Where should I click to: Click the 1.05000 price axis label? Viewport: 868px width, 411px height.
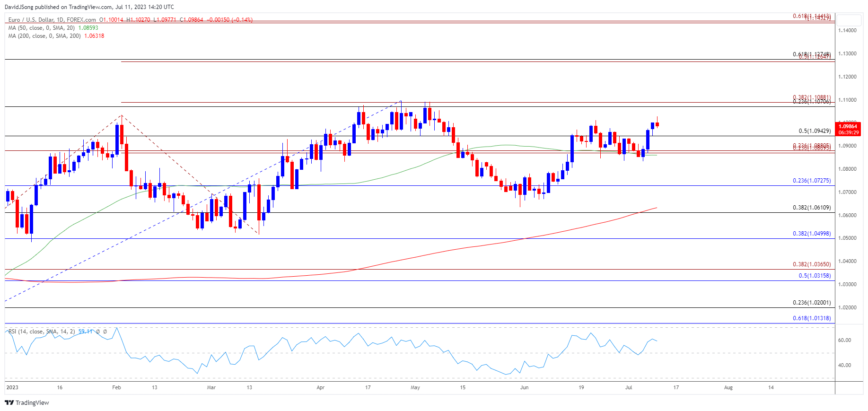tap(847, 238)
